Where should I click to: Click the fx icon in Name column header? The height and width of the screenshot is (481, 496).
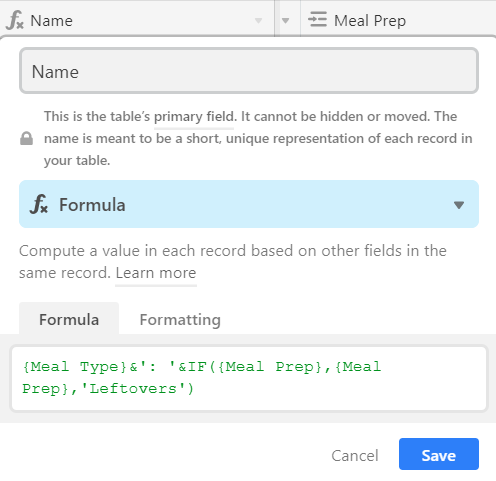click(15, 20)
